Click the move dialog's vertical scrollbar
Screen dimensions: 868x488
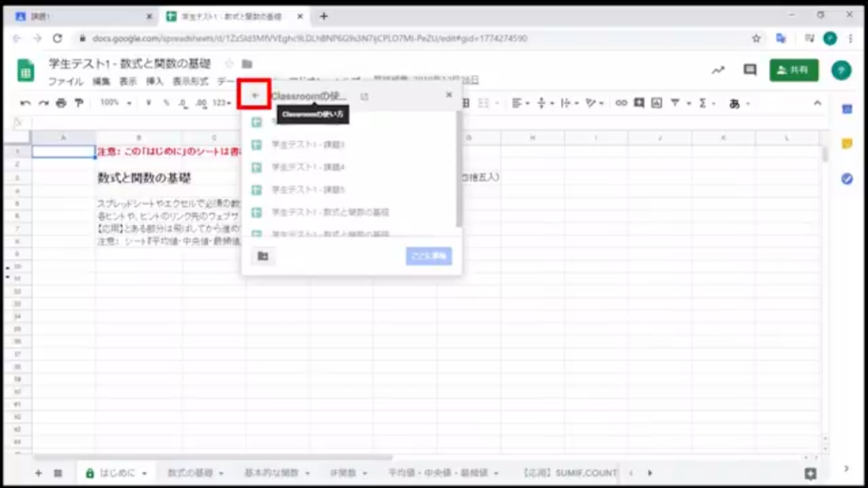tap(459, 169)
